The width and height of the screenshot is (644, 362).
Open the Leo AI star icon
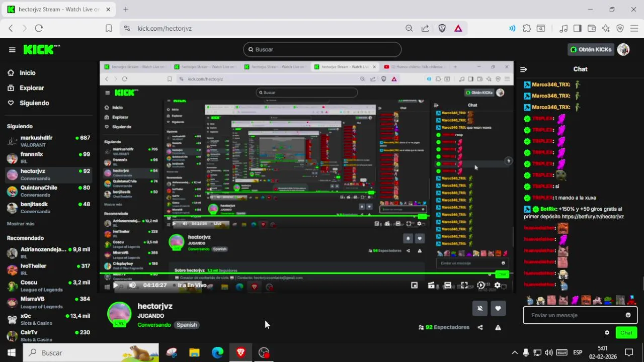606,28
